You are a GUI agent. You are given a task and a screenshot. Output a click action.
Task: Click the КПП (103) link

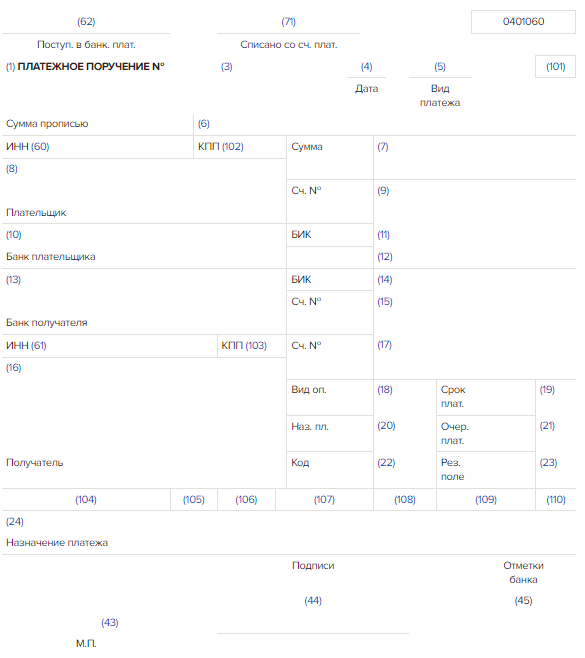click(x=256, y=345)
